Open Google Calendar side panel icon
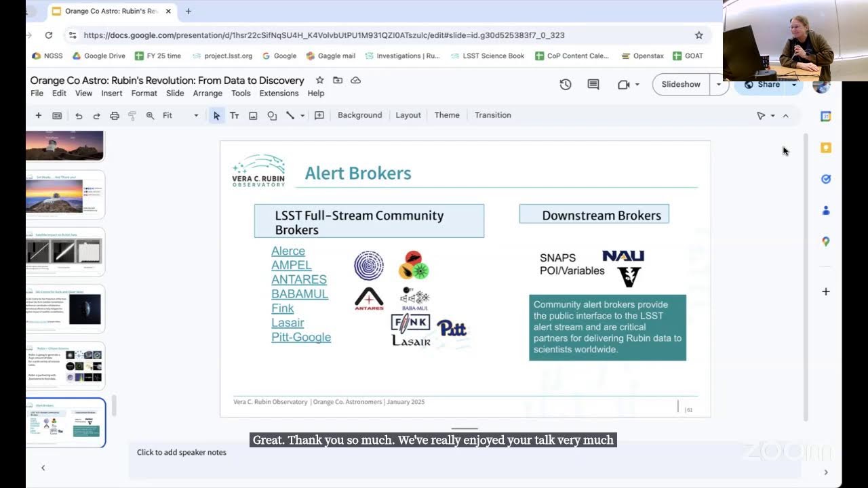This screenshot has width=868, height=488. [826, 117]
